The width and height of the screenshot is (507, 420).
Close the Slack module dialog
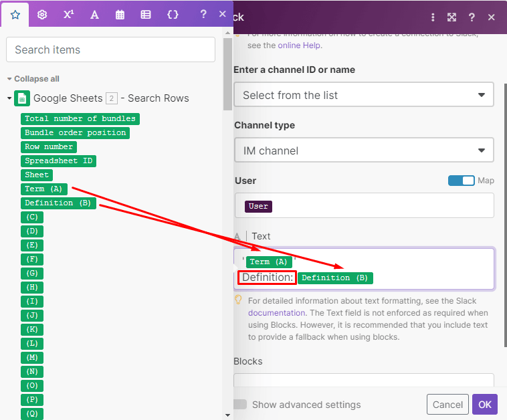click(x=491, y=17)
